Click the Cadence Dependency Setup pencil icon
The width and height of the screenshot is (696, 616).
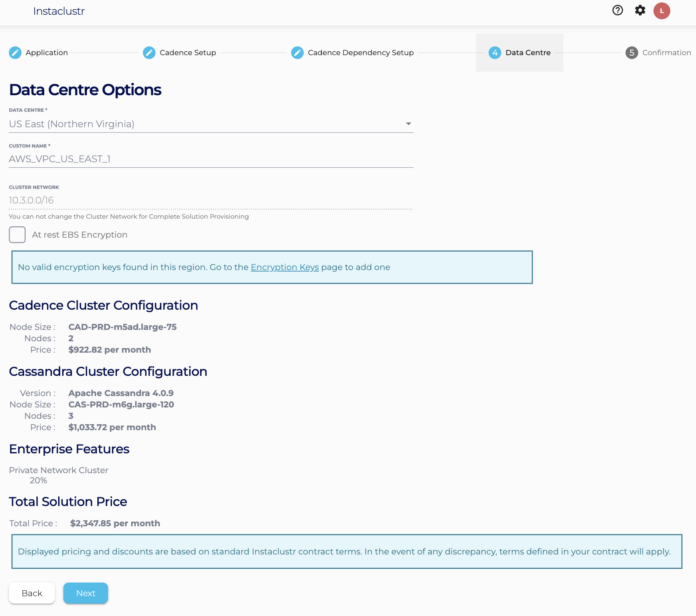point(297,53)
